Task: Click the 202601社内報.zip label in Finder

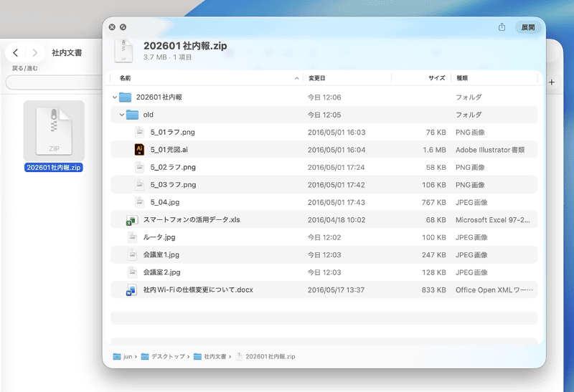Action: pyautogui.click(x=53, y=168)
